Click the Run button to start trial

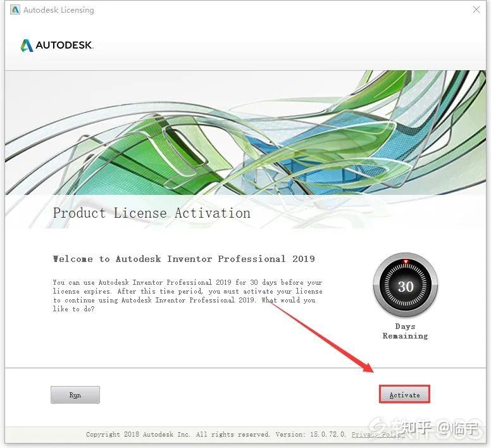coord(75,395)
